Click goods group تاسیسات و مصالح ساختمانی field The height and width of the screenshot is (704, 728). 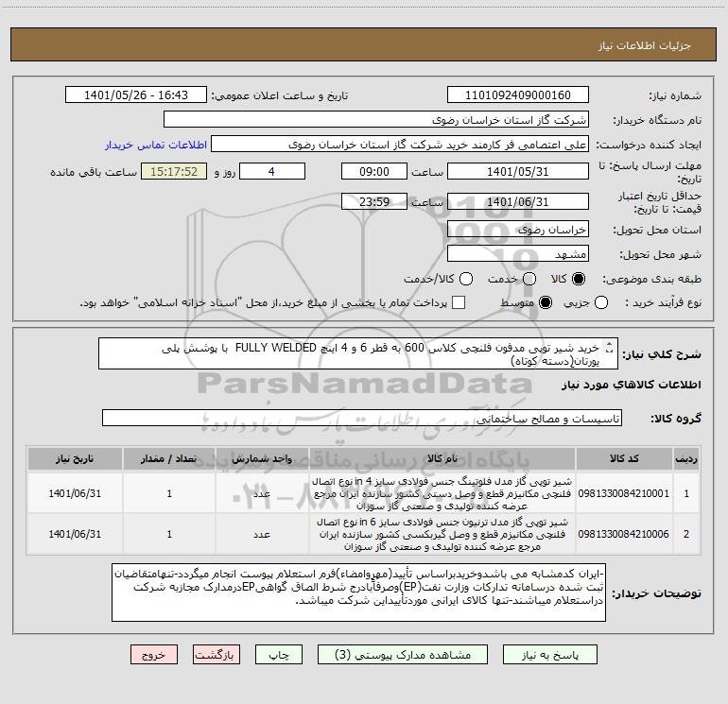click(362, 418)
